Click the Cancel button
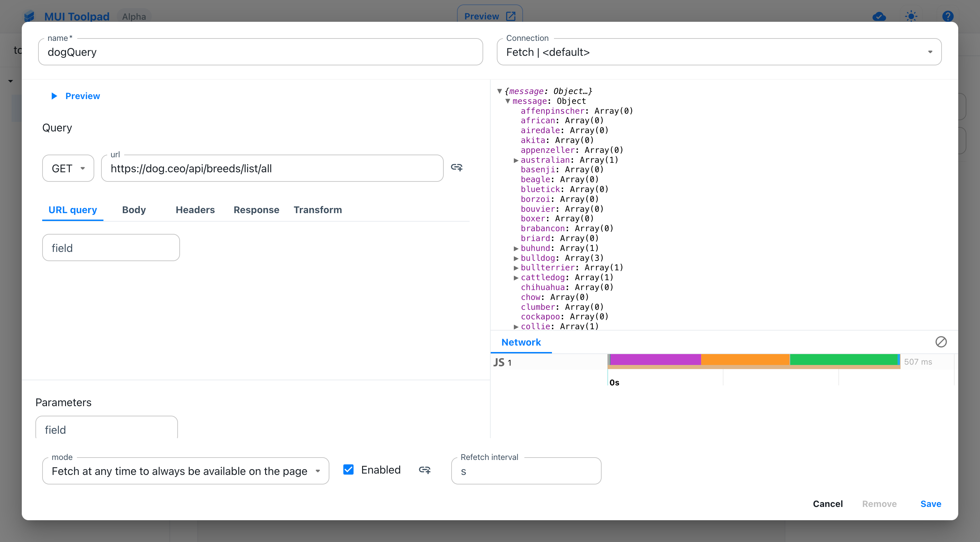 point(828,504)
